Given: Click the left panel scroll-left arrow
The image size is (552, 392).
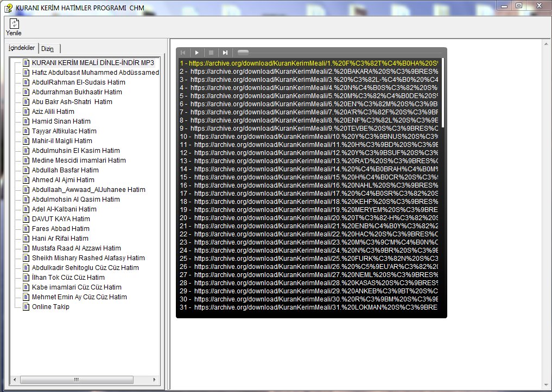Looking at the screenshot, I should point(12,380).
